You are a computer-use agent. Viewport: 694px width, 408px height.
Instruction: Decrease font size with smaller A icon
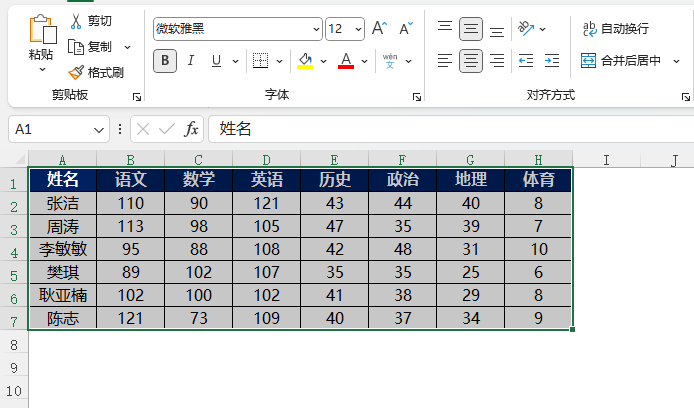pyautogui.click(x=406, y=28)
